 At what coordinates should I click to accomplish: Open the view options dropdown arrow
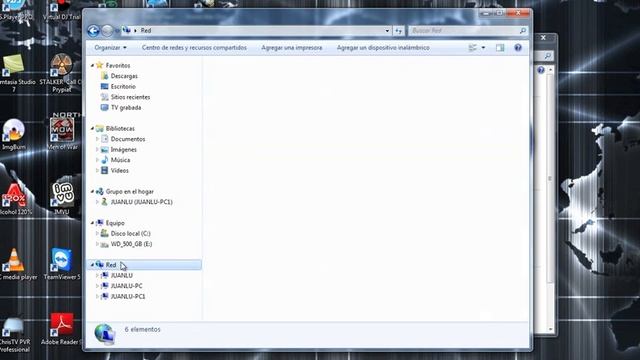(x=483, y=48)
